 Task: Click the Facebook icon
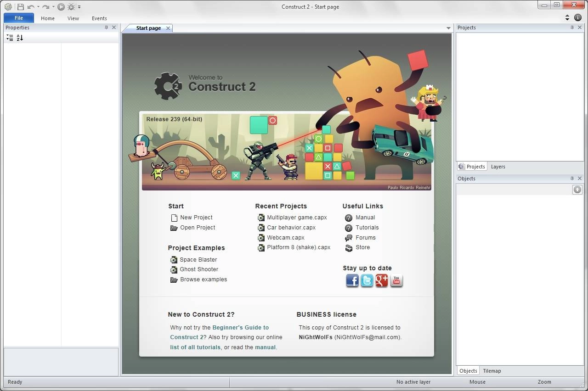tap(352, 280)
